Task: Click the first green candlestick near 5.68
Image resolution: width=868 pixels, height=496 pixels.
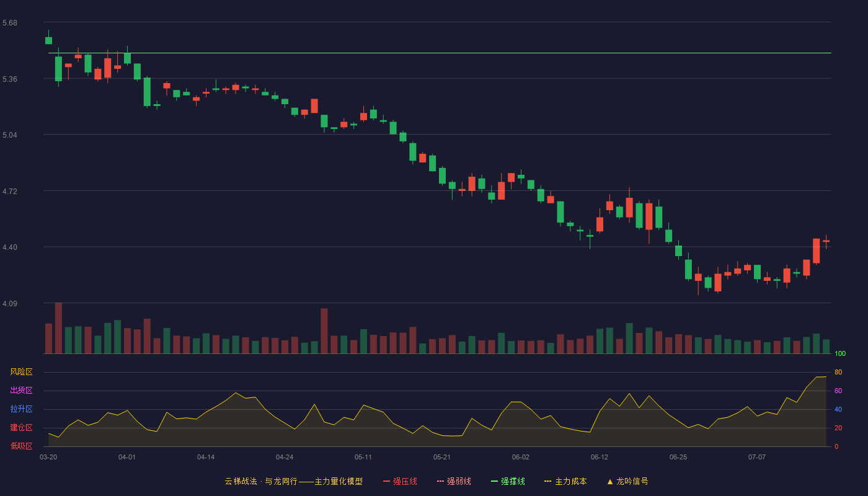Action: click(x=48, y=40)
